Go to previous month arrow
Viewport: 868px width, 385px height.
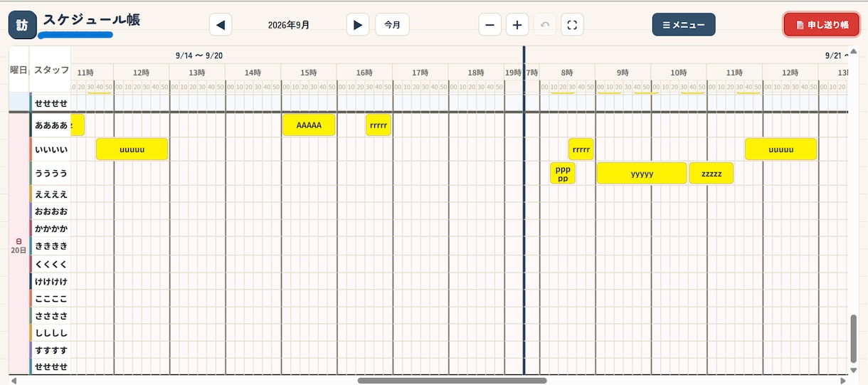[x=221, y=24]
